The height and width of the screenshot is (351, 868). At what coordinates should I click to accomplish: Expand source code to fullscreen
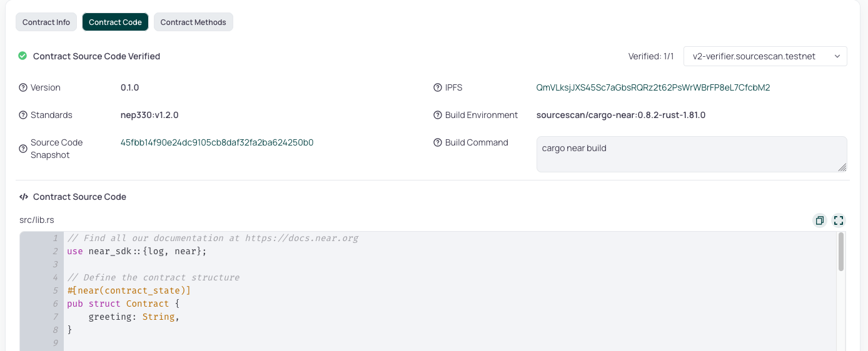tap(839, 220)
